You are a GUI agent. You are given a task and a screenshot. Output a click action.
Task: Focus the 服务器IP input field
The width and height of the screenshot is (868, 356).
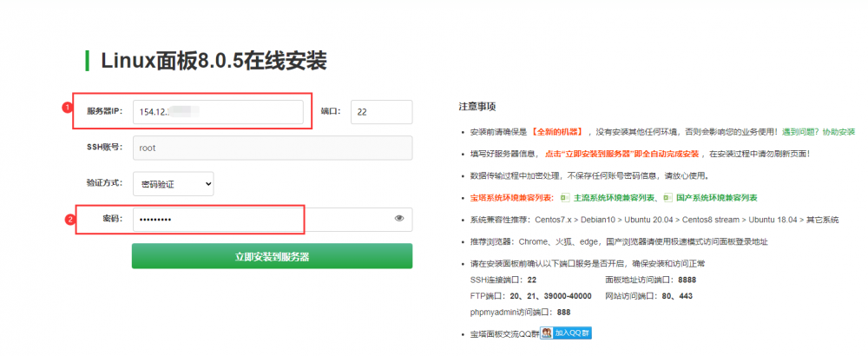(217, 112)
